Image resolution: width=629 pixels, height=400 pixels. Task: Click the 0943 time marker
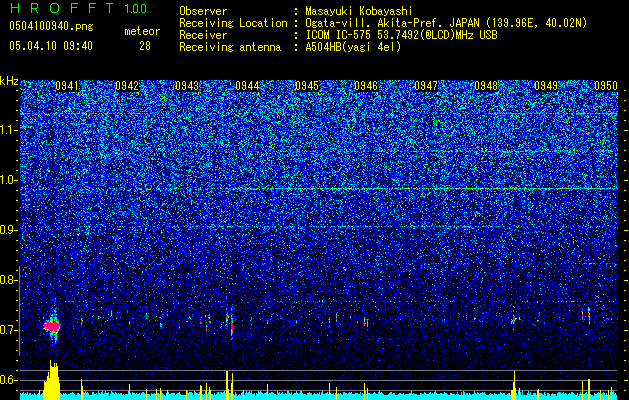(x=187, y=86)
